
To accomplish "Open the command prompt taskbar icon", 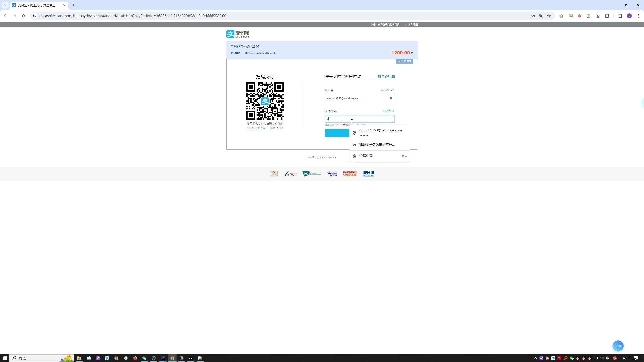I will pyautogui.click(x=191, y=358).
